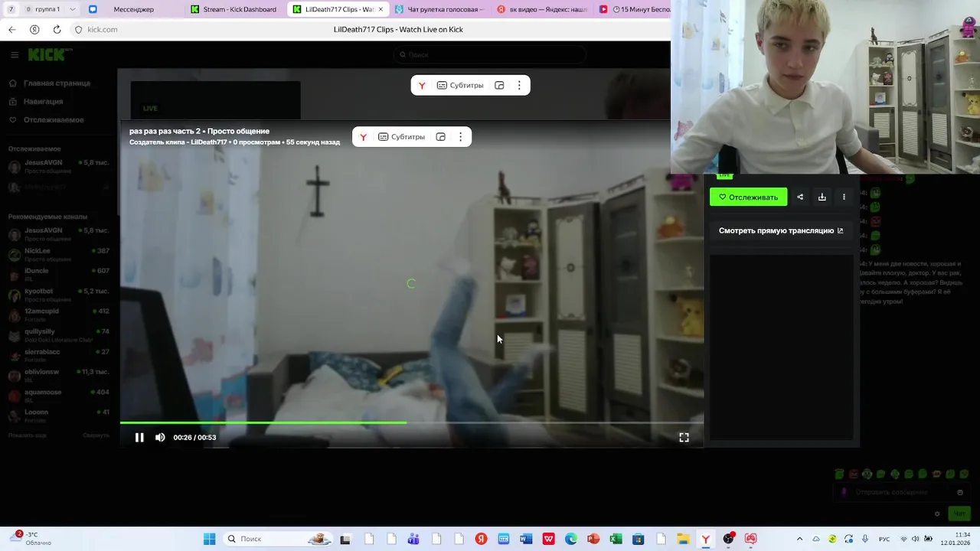This screenshot has width=980, height=551.
Task: Reload the page with refresh icon
Action: [x=57, y=30]
